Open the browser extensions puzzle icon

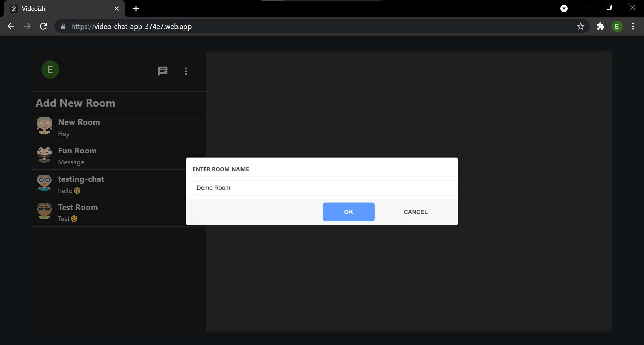(601, 26)
